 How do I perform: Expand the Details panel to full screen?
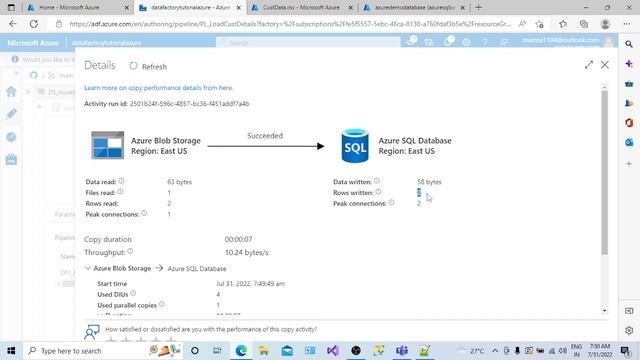[x=589, y=65]
